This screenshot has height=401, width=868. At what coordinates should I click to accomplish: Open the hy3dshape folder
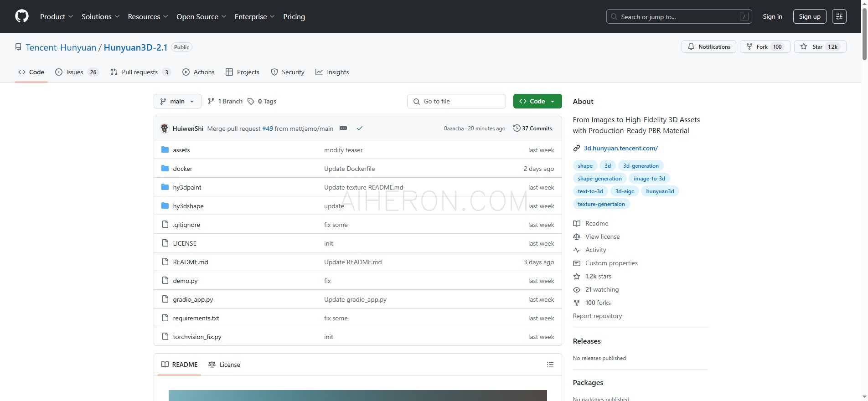[x=188, y=206]
